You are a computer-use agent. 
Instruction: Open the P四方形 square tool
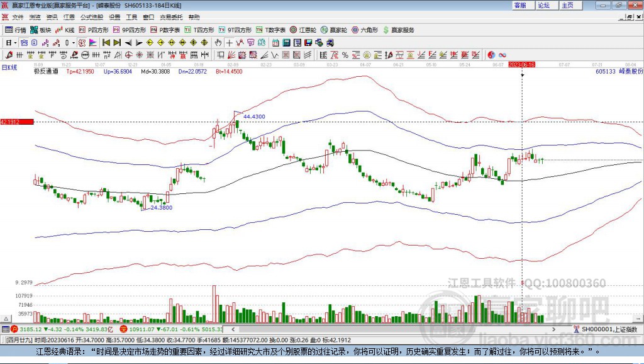(x=94, y=30)
